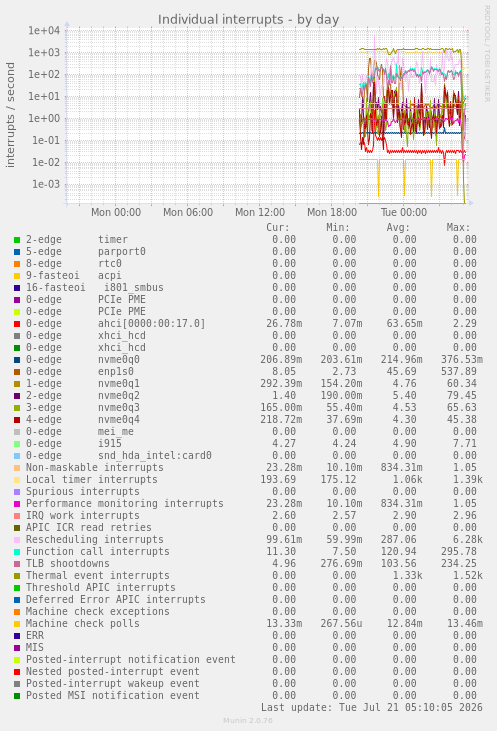497x731 pixels.
Task: Click 'Threshold APIC interrupts' legend text
Action: [101, 588]
